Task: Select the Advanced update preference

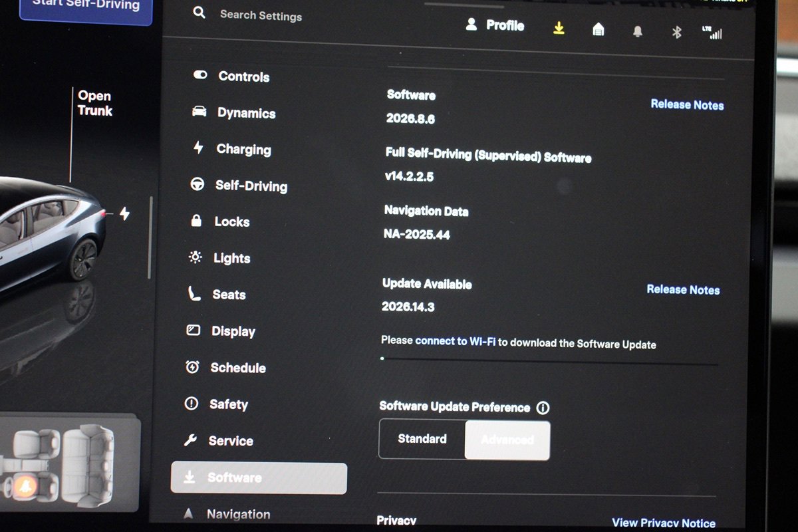Action: pos(507,440)
